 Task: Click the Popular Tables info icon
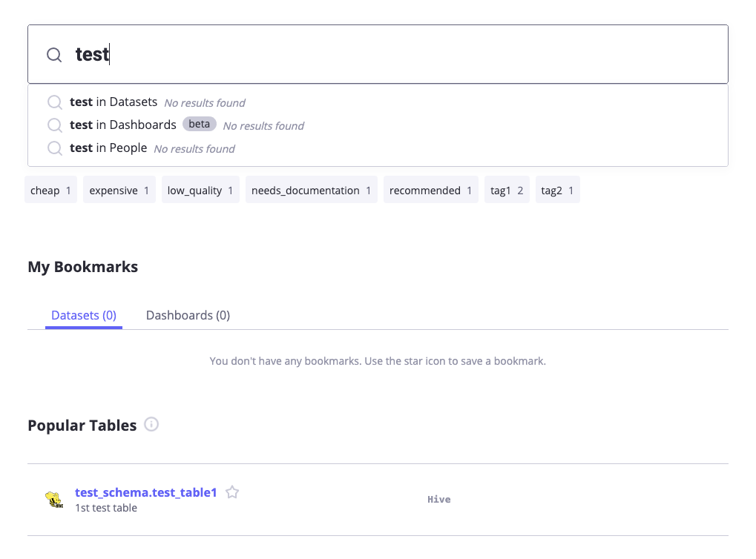tap(151, 425)
